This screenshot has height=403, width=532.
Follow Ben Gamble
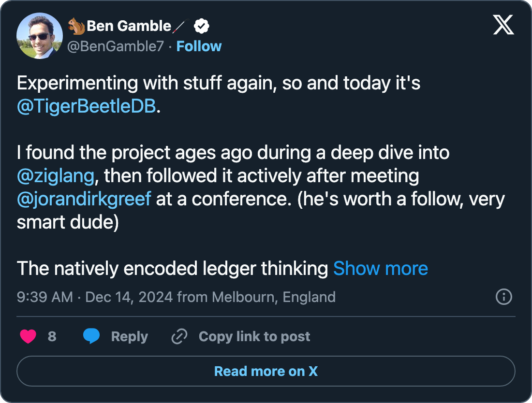click(199, 46)
